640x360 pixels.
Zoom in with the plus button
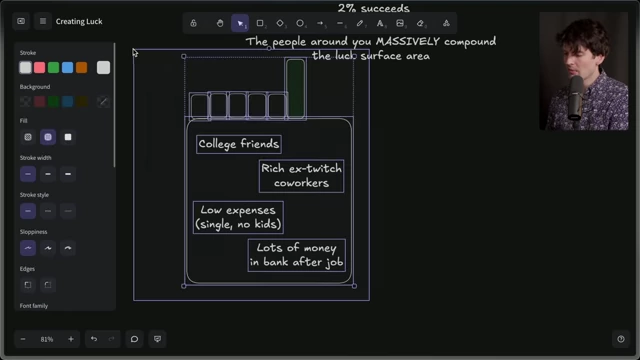point(71,339)
